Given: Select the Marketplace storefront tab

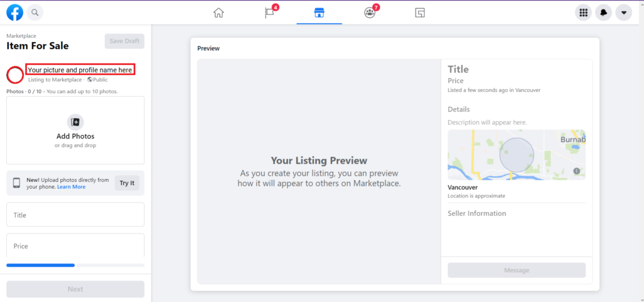Looking at the screenshot, I should pos(319,13).
